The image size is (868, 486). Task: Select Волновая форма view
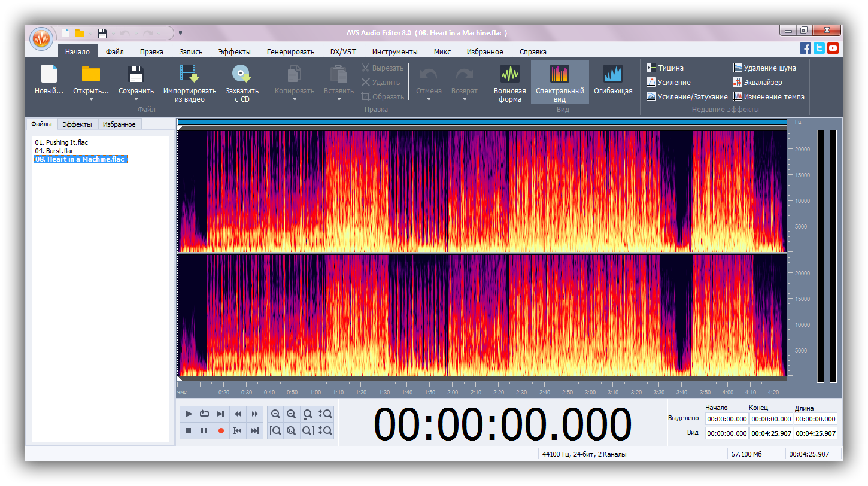click(510, 83)
